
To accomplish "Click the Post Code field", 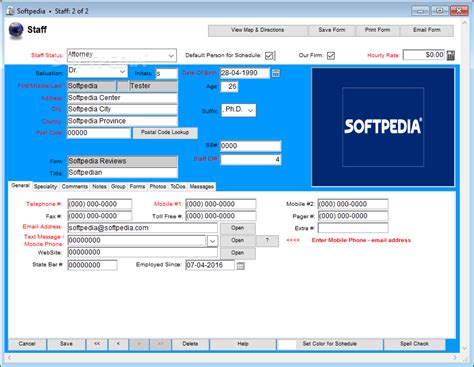I will coord(99,133).
